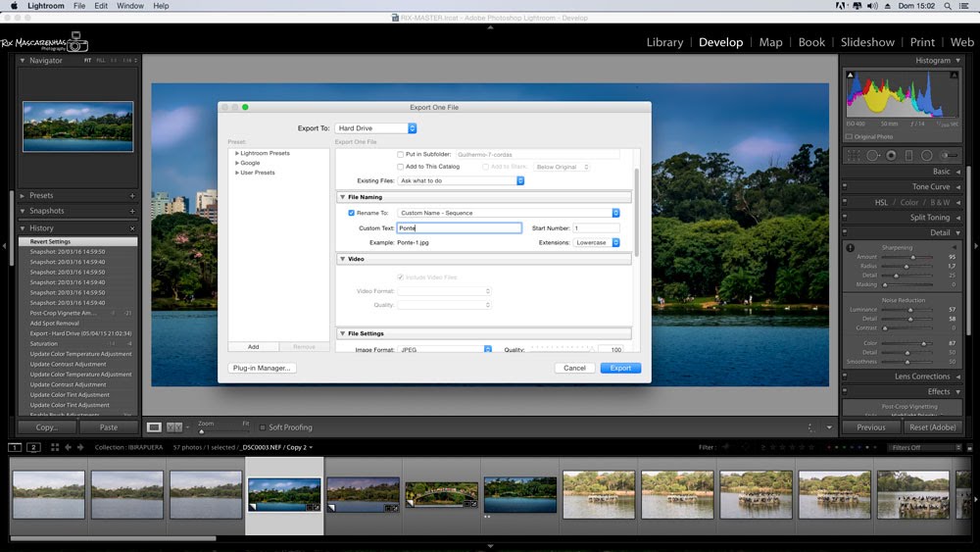980x552 pixels.
Task: Open the Plug-in Manager
Action: [262, 368]
